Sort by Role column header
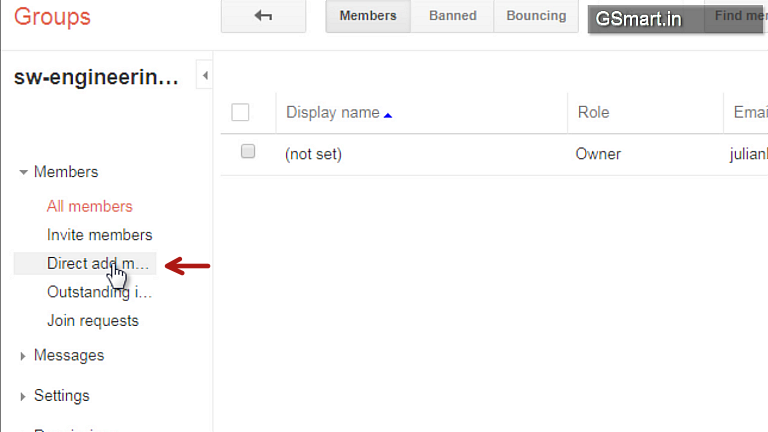Viewport: 768px width, 432px height. click(593, 112)
